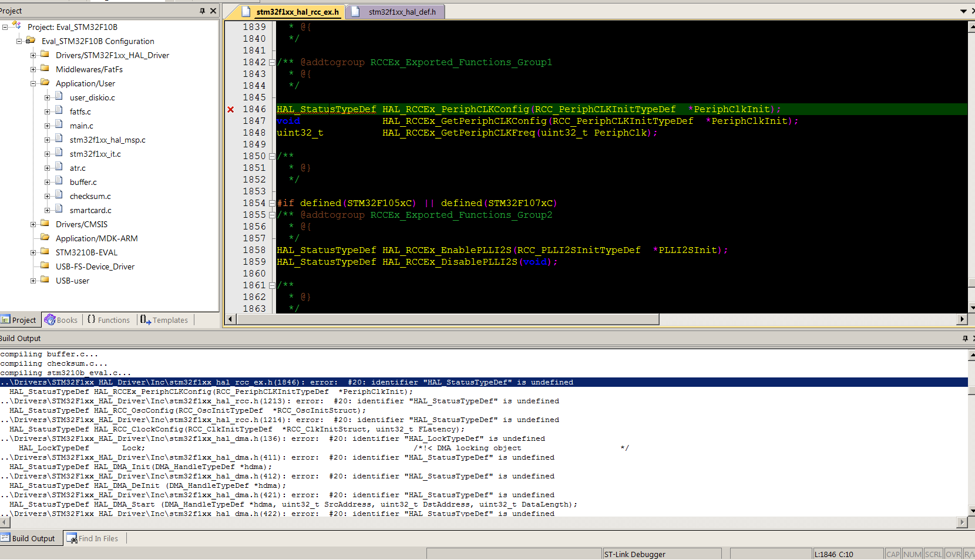Expand main.c file node
This screenshot has width=975, height=560.
48,126
